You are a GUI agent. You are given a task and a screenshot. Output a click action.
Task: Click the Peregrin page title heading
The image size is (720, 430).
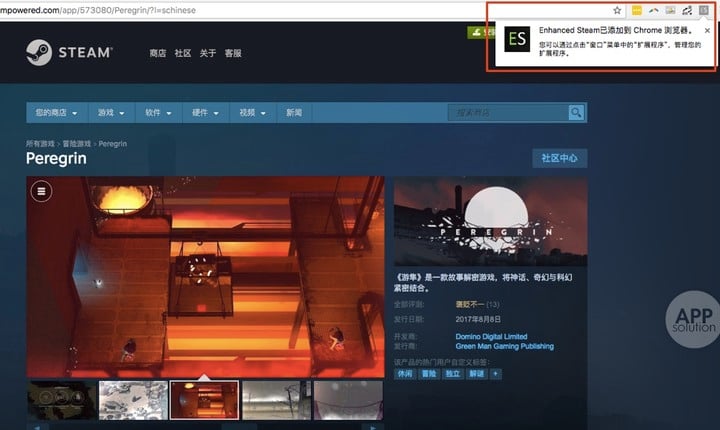(x=56, y=158)
